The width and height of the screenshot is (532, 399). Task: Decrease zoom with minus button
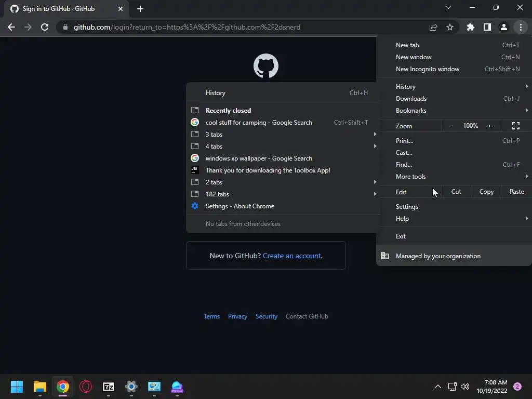pos(451,126)
